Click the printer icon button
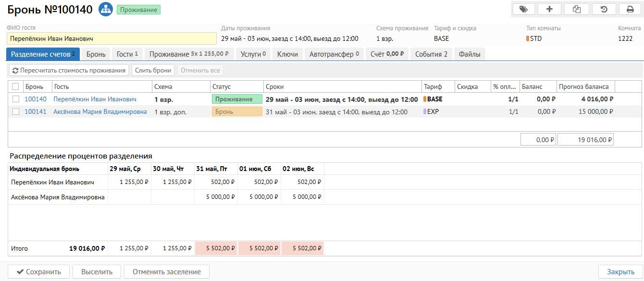This screenshot has height=281, width=644. point(630,9)
